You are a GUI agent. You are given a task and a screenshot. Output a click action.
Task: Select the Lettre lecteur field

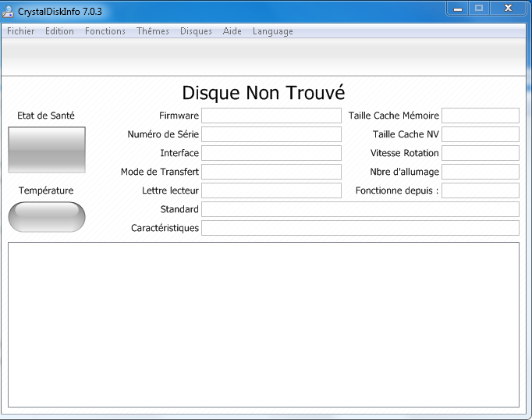coord(271,190)
